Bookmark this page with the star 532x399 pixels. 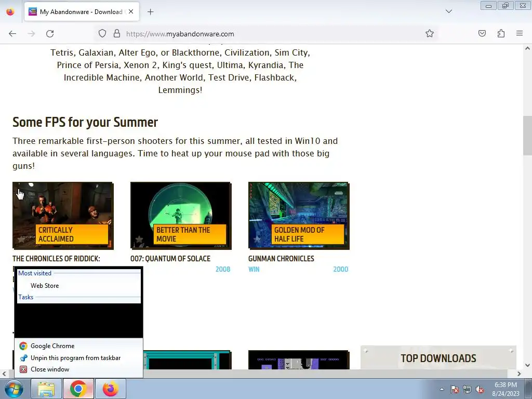click(430, 34)
